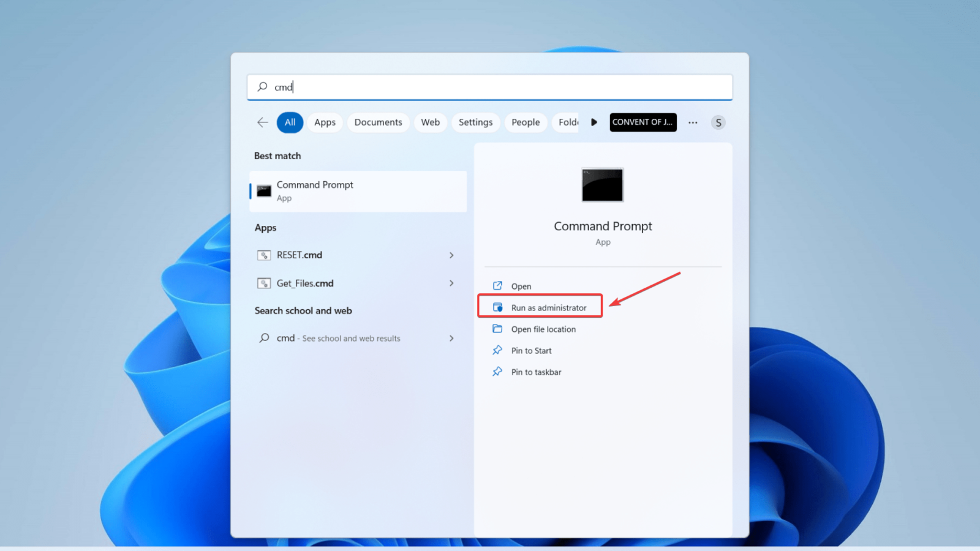Click the large Command Prompt preview icon
Screen dimensions: 980x551
point(602,185)
